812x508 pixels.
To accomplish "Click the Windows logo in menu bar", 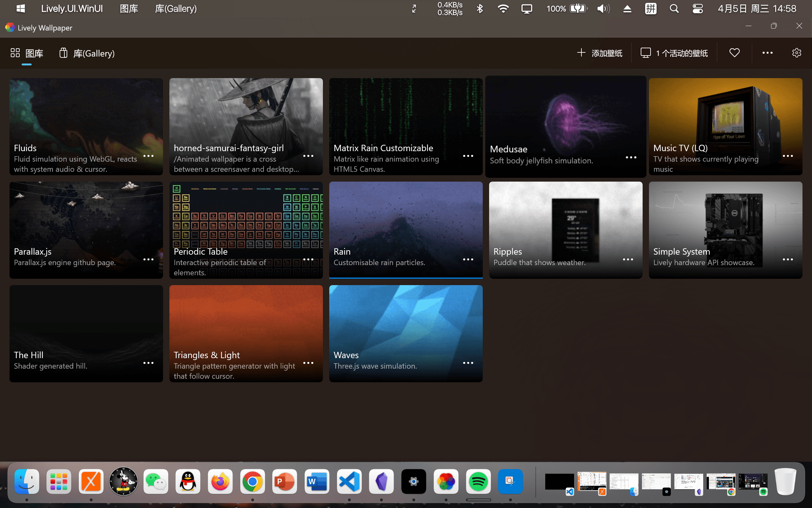I will [21, 8].
